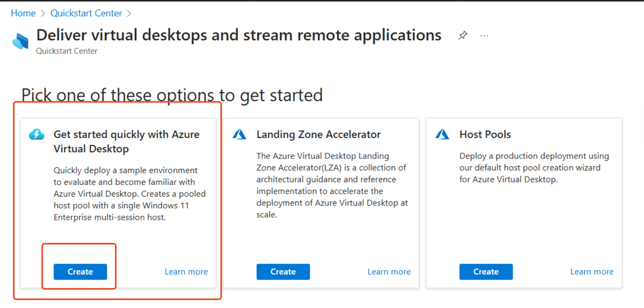This screenshot has height=308, width=644.
Task: Click the chevron after Home breadcrumb
Action: pyautogui.click(x=43, y=13)
